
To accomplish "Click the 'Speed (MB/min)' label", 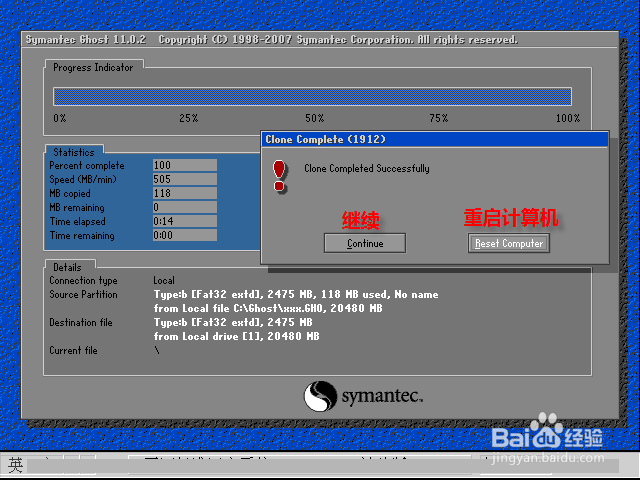I will [83, 179].
